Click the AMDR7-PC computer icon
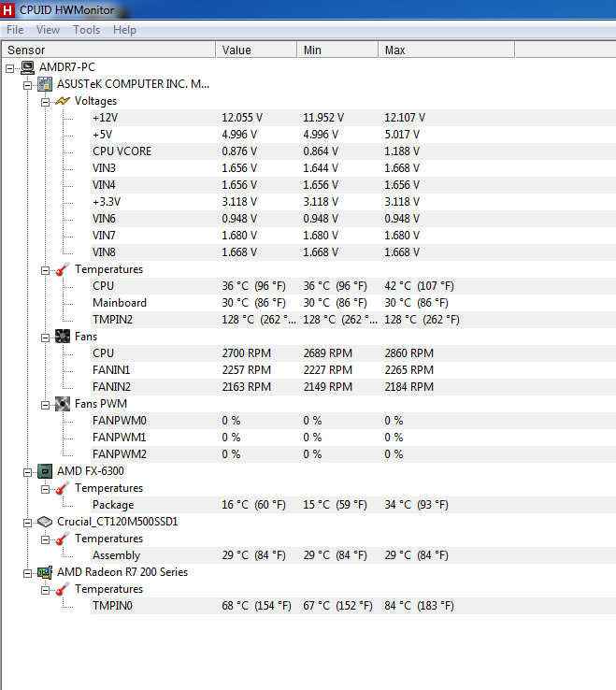 27,67
